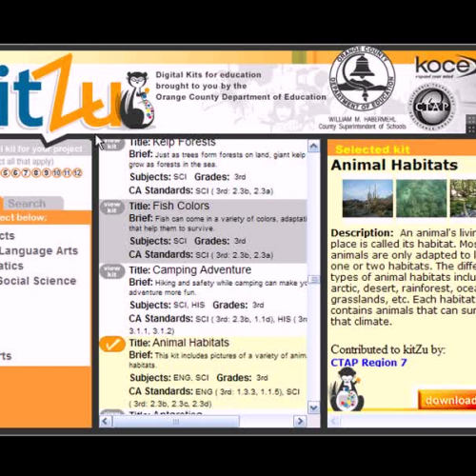Viewport: 476px width, 476px height.
Task: Toggle the grade 7 circle filter
Action: point(26,173)
